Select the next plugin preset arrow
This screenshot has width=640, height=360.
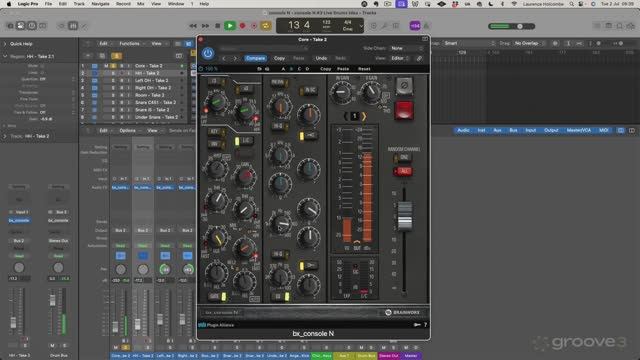pos(235,58)
